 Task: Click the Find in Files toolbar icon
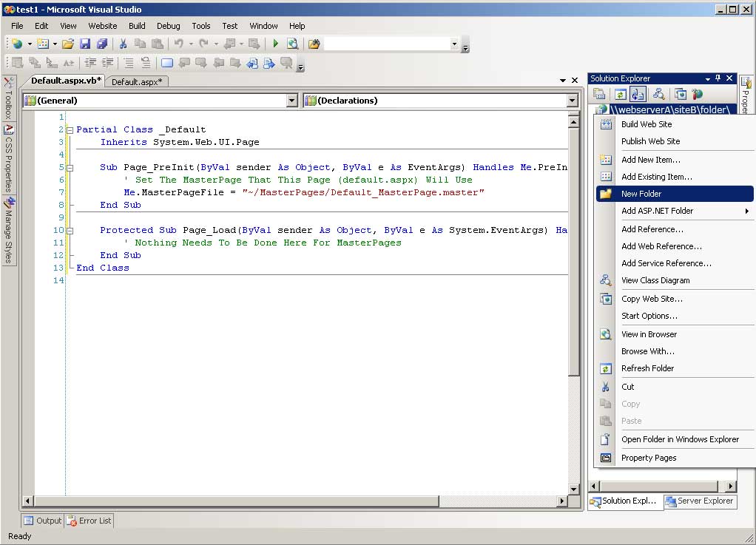[314, 44]
